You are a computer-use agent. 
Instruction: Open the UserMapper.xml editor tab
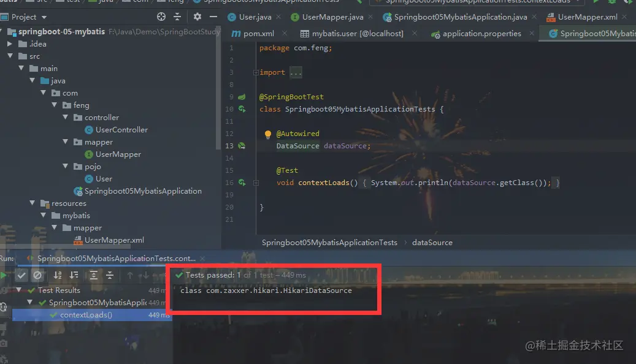[x=588, y=17]
